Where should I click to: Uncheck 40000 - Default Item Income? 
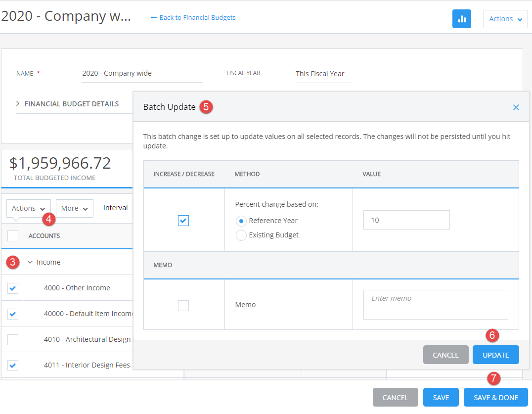point(13,314)
